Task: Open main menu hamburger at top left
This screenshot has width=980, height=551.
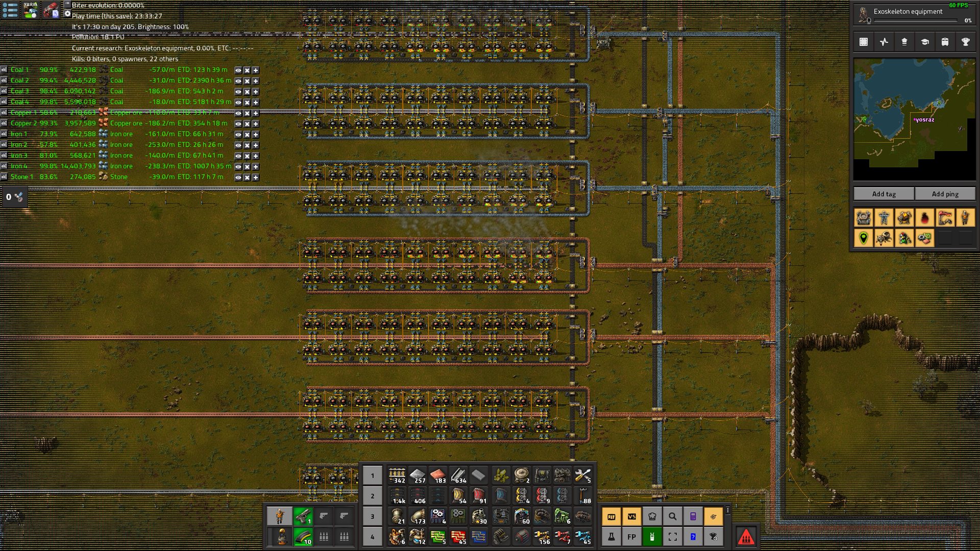Action: click(10, 10)
